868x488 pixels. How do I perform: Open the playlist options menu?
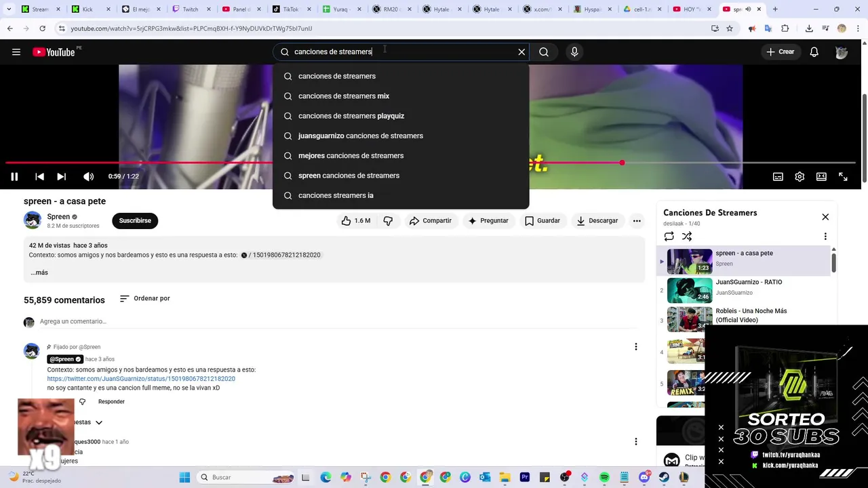[825, 237]
